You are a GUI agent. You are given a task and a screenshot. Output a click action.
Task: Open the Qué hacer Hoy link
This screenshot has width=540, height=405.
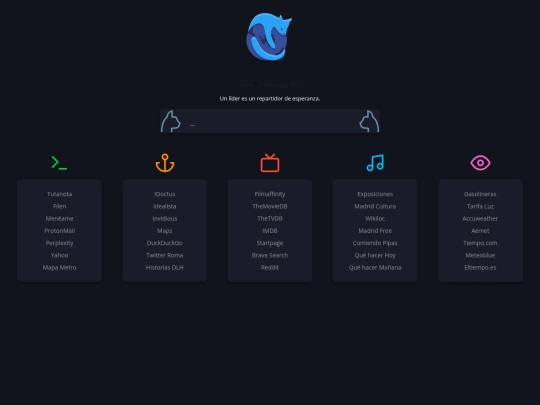[x=375, y=255]
